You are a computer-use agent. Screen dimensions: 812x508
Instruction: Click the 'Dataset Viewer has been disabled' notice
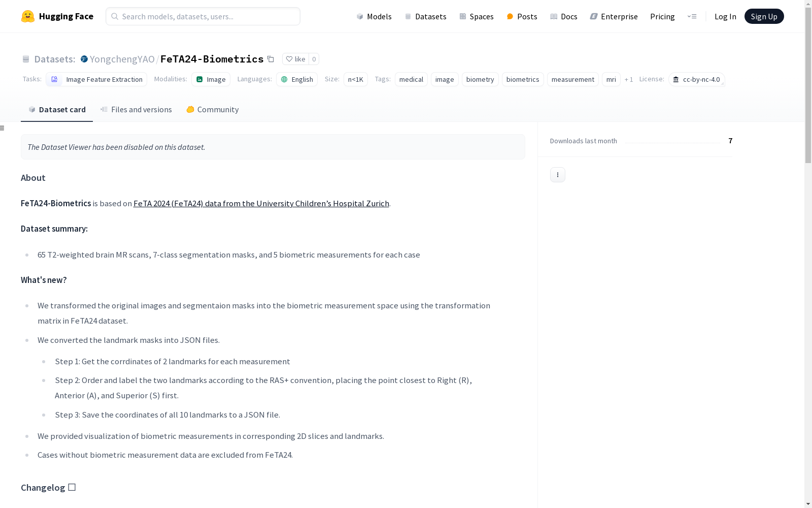click(x=273, y=147)
